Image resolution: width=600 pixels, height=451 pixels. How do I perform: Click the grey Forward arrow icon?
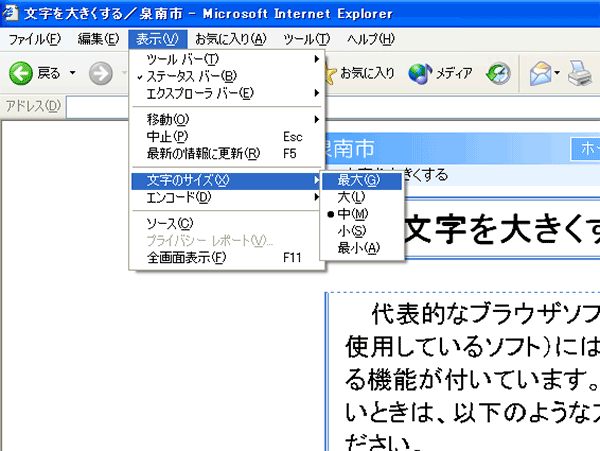click(101, 73)
